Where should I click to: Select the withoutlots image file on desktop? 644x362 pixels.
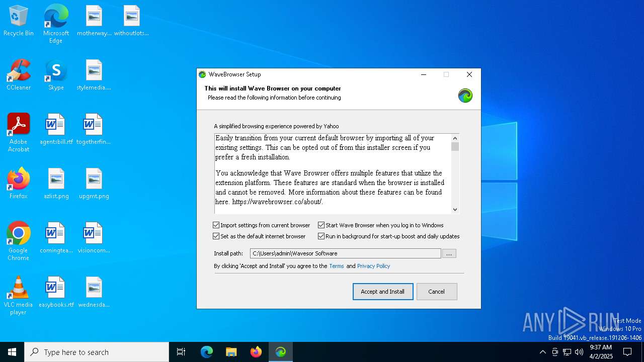131,21
